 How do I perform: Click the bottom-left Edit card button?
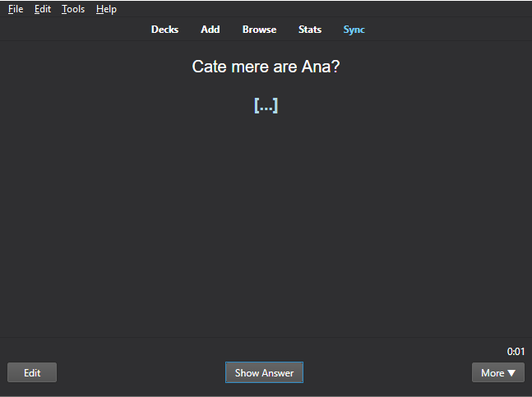(32, 372)
